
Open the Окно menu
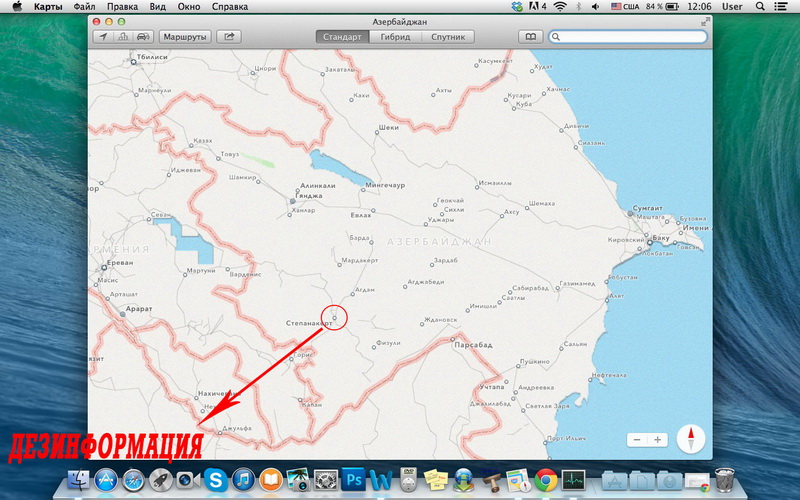tap(189, 7)
